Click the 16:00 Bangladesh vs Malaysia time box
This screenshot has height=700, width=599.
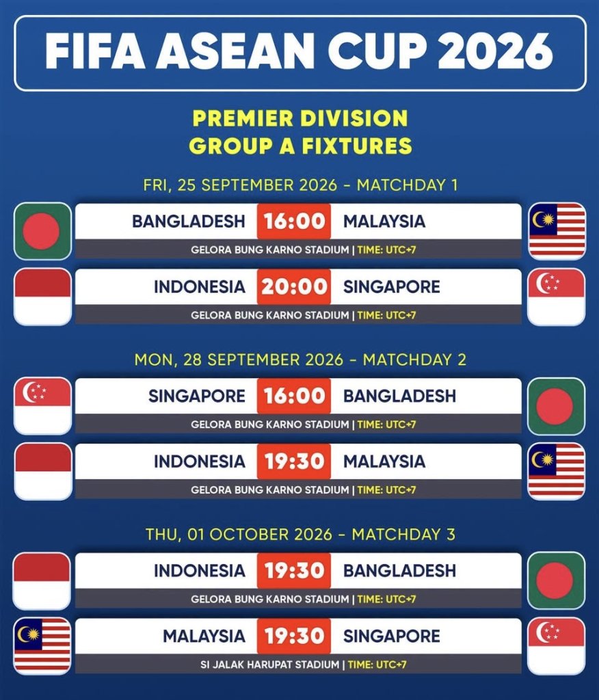pyautogui.click(x=293, y=221)
